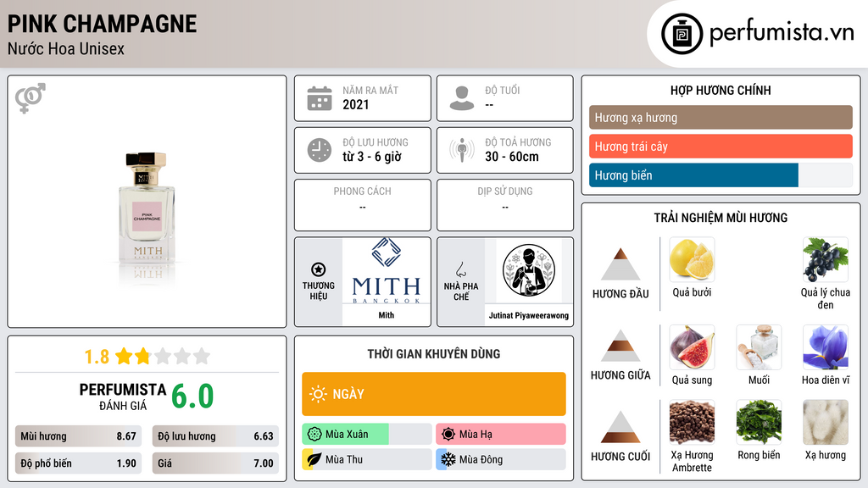Click the 1.8 star rating number
Image resolution: width=868 pixels, height=488 pixels.
pyautogui.click(x=97, y=357)
